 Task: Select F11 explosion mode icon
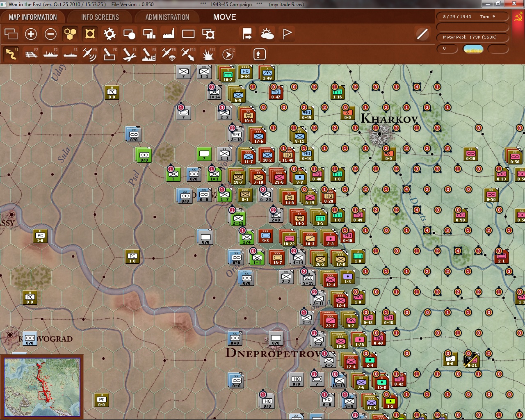click(x=208, y=54)
